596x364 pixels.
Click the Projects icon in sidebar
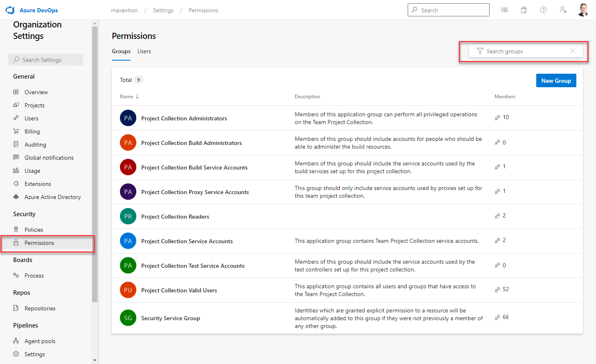point(16,105)
